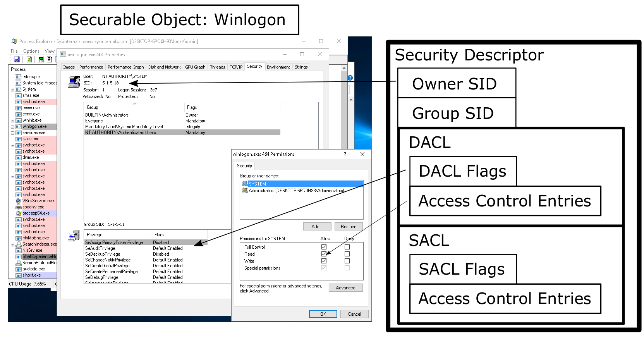This screenshot has height=337, width=644.
Task: Click the blue help icon behind the dialog
Action: pyautogui.click(x=350, y=78)
